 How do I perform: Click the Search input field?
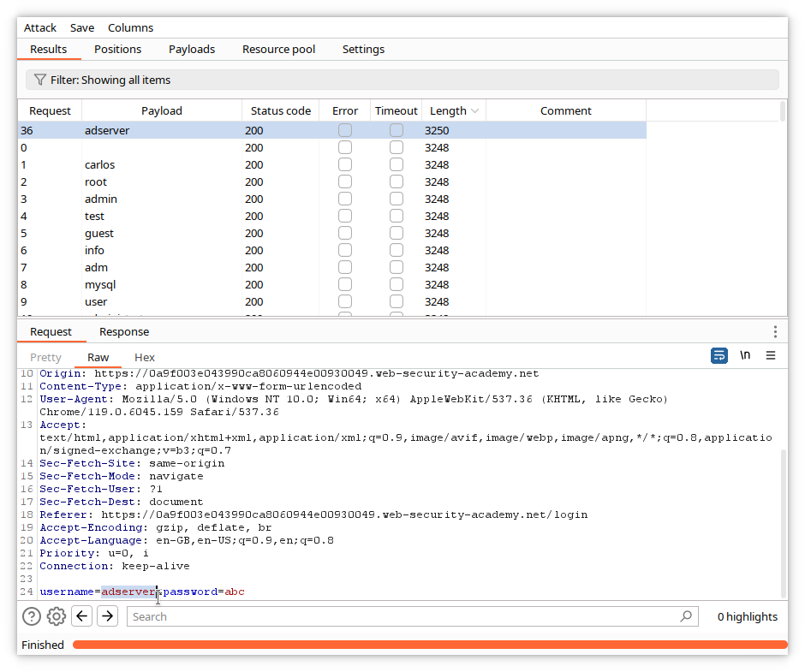[x=402, y=616]
